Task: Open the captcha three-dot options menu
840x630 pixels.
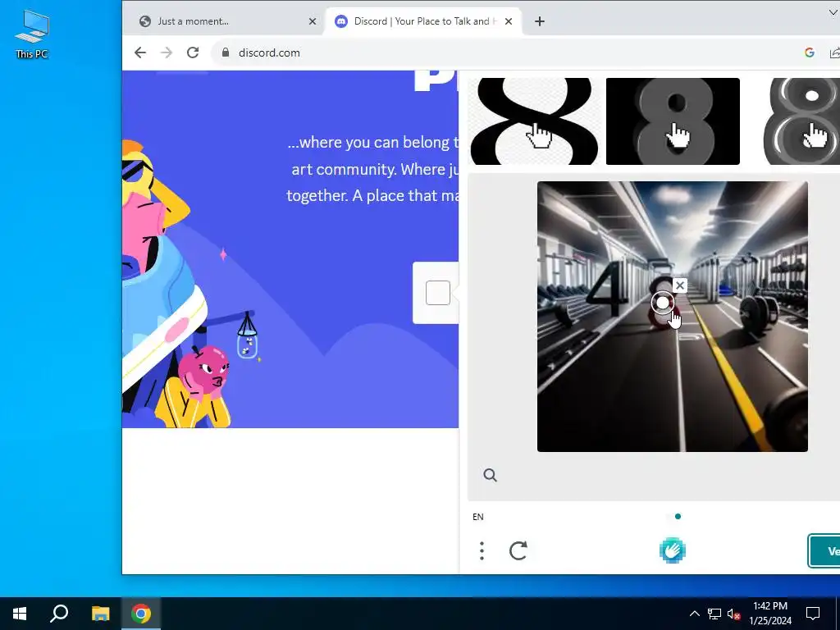Action: pos(482,550)
